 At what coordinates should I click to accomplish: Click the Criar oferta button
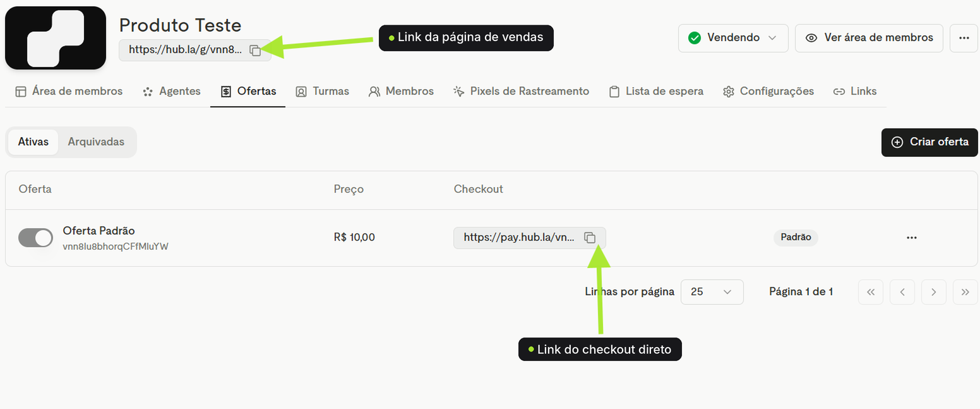(929, 142)
